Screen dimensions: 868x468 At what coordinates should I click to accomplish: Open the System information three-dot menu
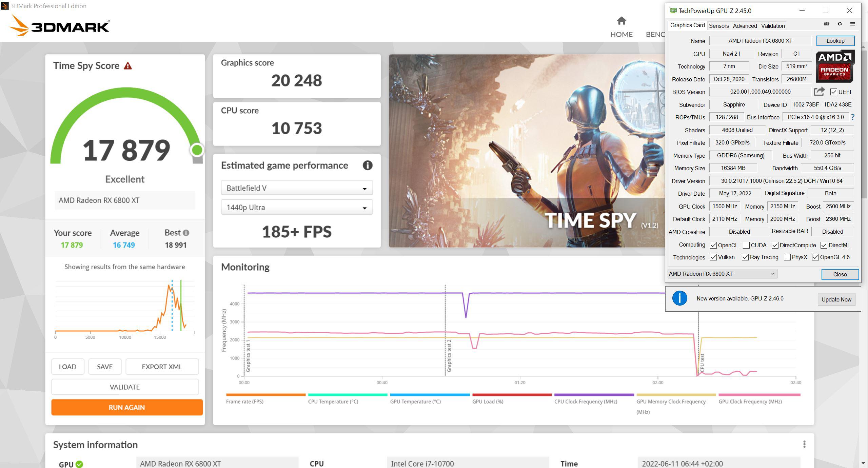click(x=804, y=444)
